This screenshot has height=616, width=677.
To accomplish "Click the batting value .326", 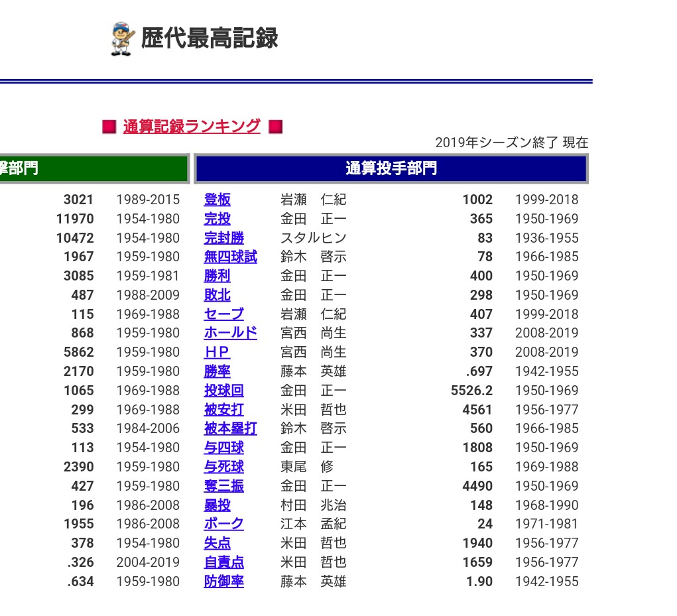I will (80, 562).
